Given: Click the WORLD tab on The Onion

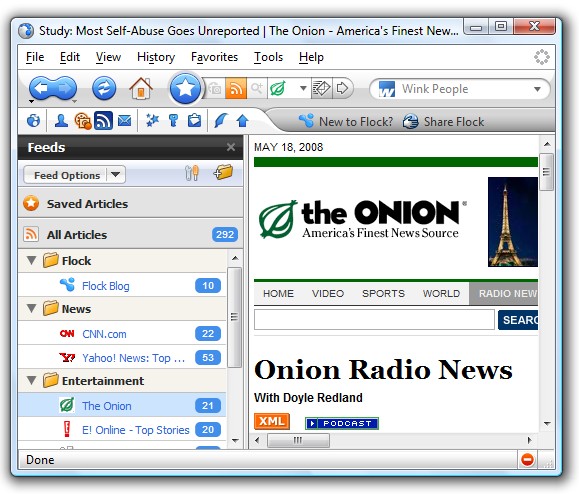Looking at the screenshot, I should pyautogui.click(x=441, y=294).
